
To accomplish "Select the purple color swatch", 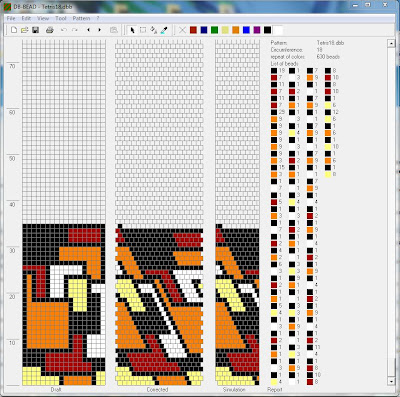I will [257, 30].
